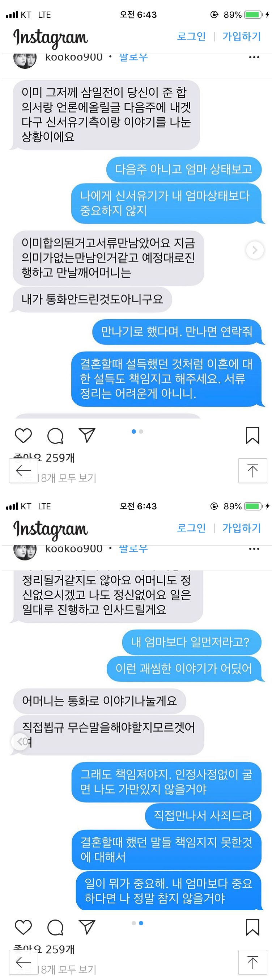This screenshot has width=272, height=980.
Task: Open the three-dot options menu of the upper post
Action: pos(254,58)
